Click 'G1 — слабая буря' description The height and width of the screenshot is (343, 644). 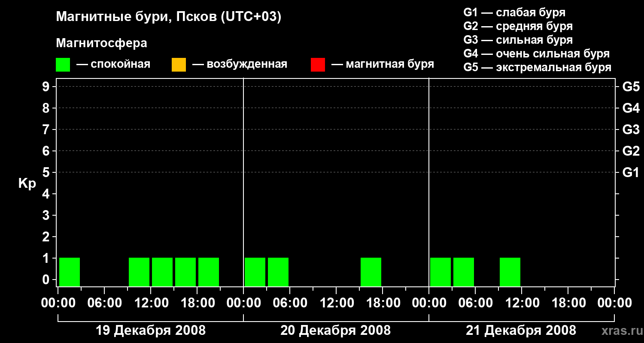click(x=514, y=12)
